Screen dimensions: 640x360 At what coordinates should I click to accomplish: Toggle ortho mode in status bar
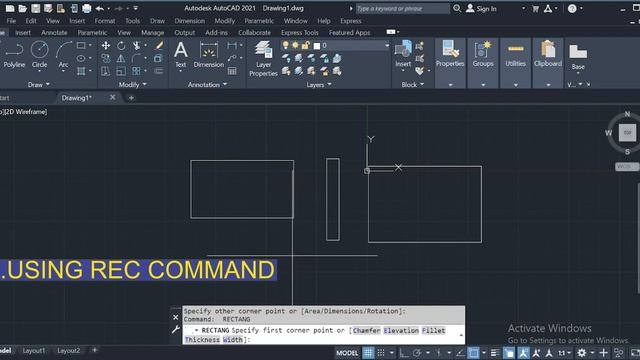403,353
